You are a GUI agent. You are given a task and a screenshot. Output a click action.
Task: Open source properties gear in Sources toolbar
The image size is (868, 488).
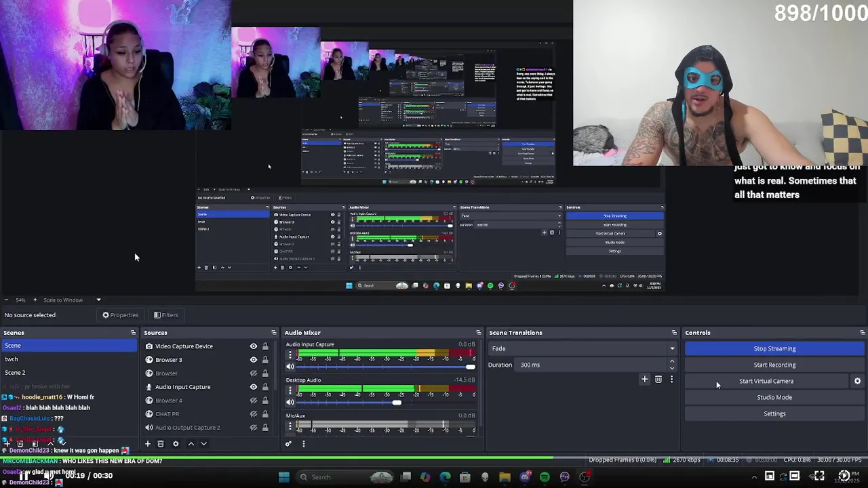[176, 444]
